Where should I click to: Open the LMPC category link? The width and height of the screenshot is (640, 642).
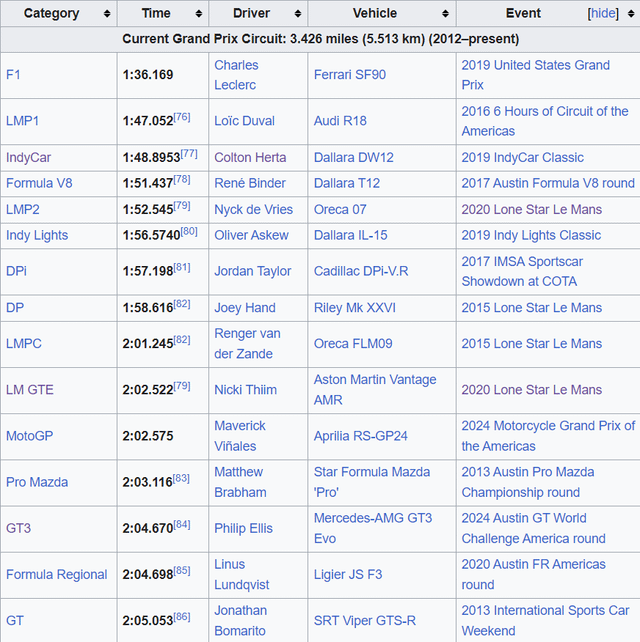24,344
